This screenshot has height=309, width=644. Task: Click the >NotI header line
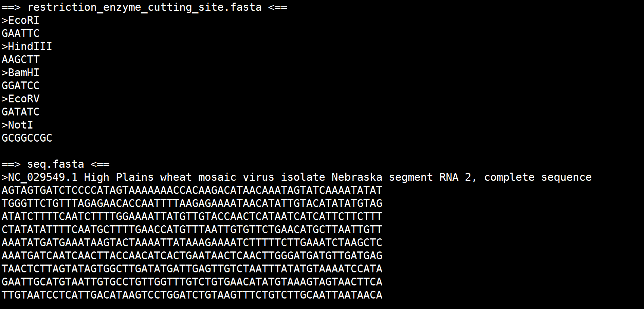18,125
